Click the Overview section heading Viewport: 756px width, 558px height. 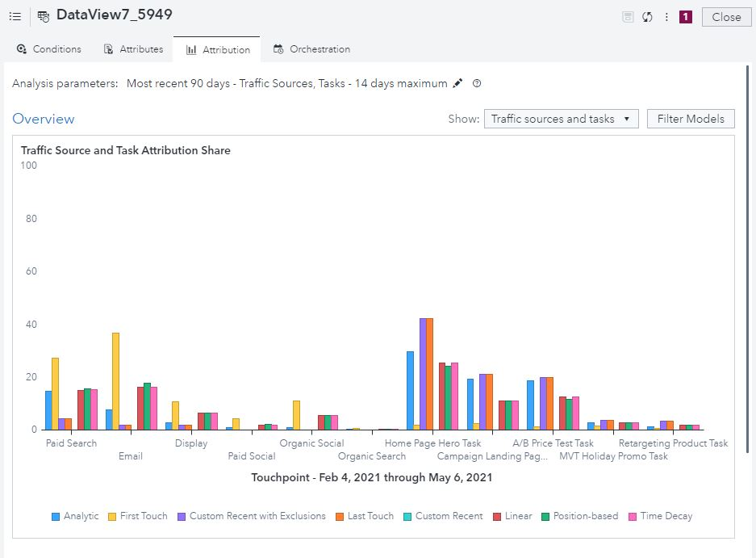click(44, 119)
